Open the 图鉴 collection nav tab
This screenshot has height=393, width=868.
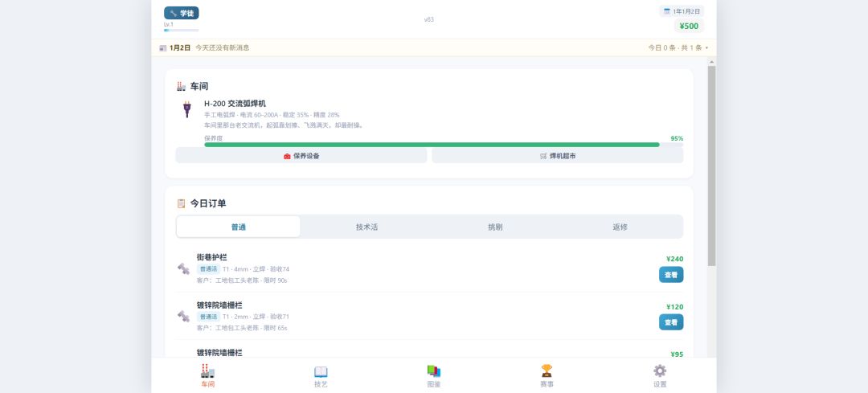pyautogui.click(x=433, y=376)
